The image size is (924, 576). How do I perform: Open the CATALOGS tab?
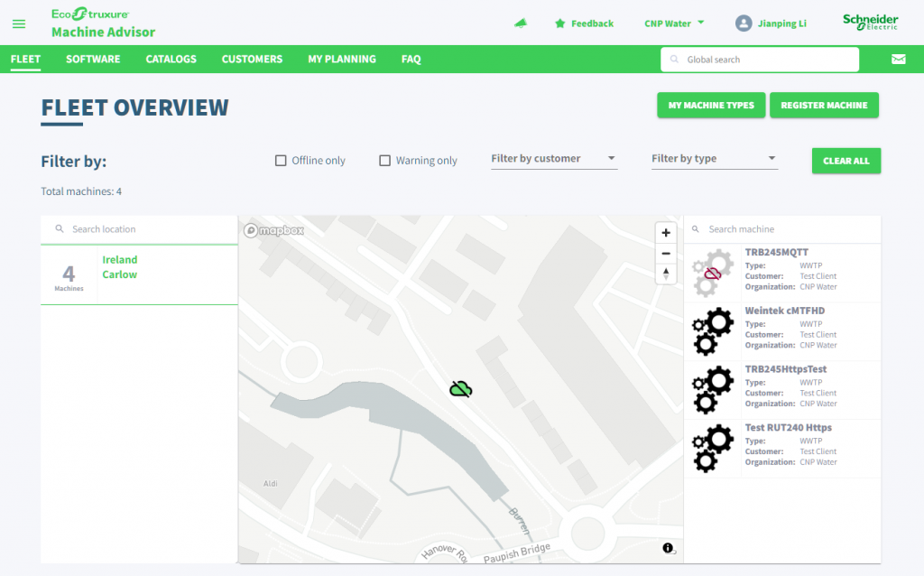coord(171,59)
